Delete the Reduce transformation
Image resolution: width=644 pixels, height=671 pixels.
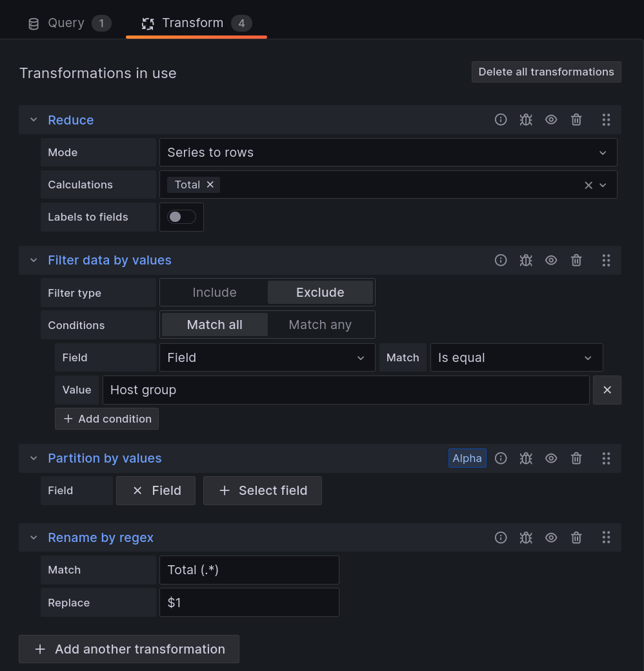[x=576, y=119]
